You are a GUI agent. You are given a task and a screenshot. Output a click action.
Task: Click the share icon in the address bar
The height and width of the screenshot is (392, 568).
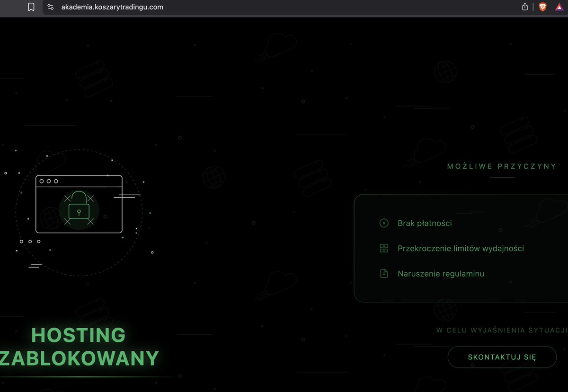click(524, 7)
